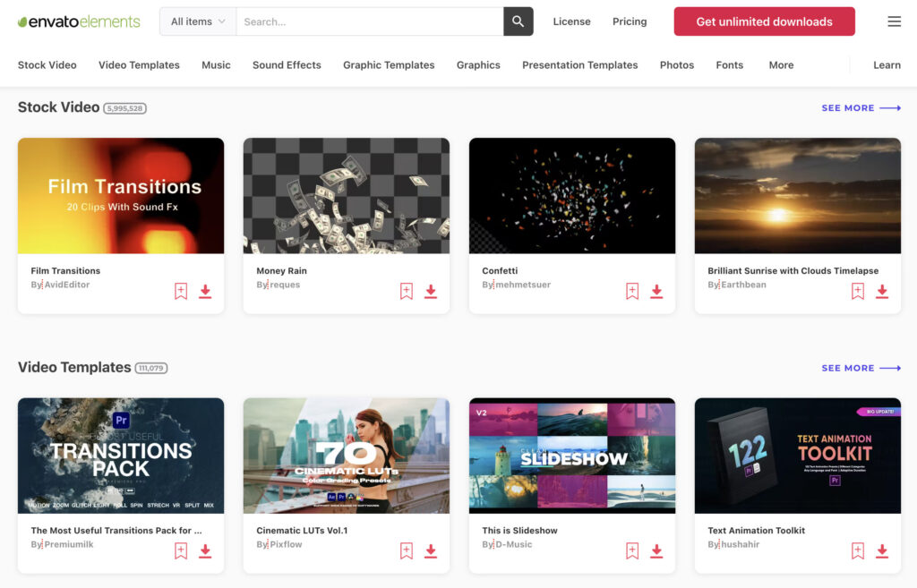Open the More navigation menu
This screenshot has width=917, height=588.
click(x=781, y=64)
